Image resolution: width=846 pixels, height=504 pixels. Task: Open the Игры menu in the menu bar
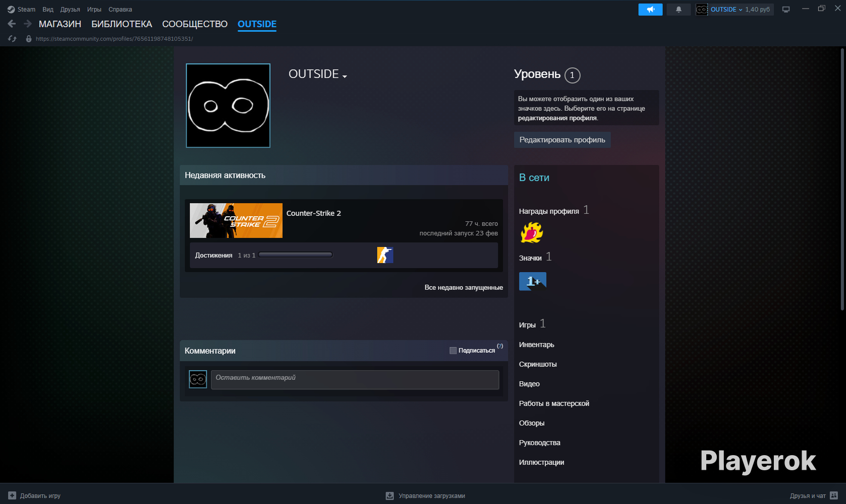(x=94, y=10)
